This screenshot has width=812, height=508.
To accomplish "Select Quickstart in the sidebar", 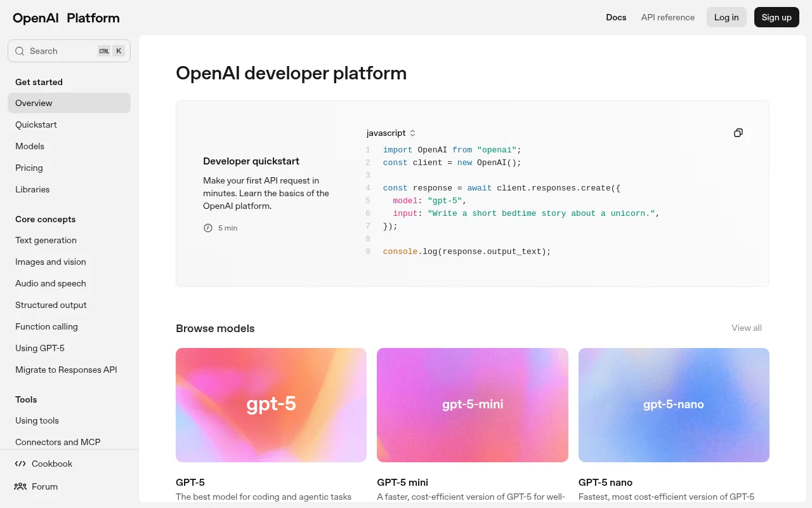I will (x=36, y=124).
